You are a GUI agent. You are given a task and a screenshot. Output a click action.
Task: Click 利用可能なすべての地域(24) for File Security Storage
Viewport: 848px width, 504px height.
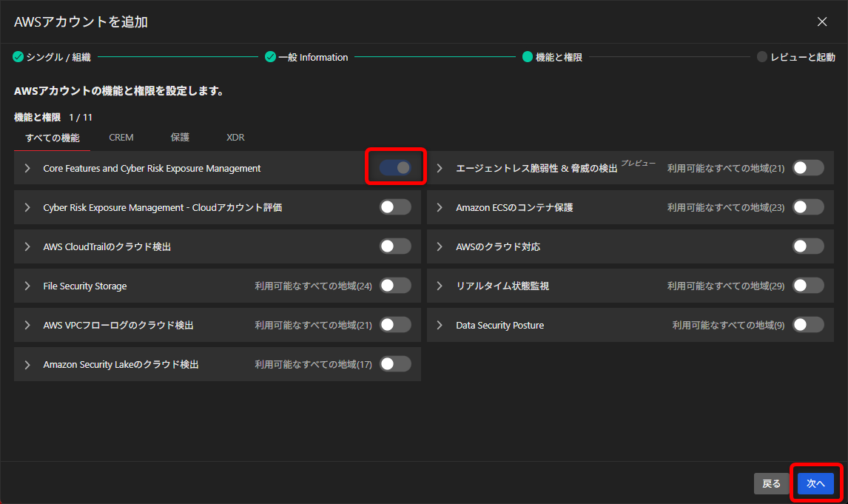pos(313,286)
